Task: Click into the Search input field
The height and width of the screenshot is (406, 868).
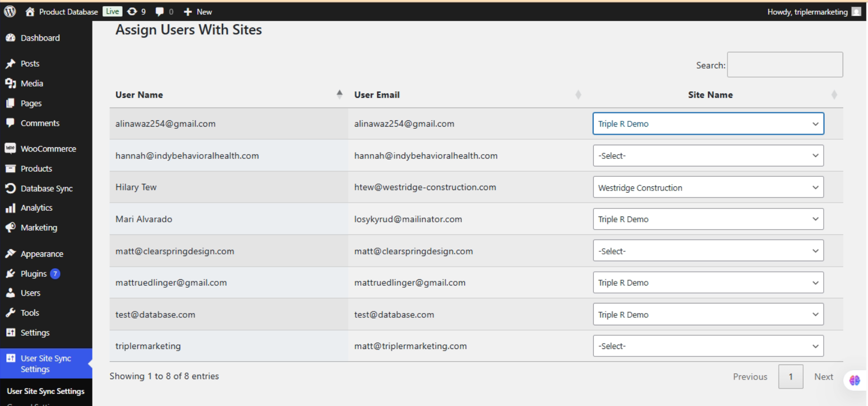Action: 785,65
